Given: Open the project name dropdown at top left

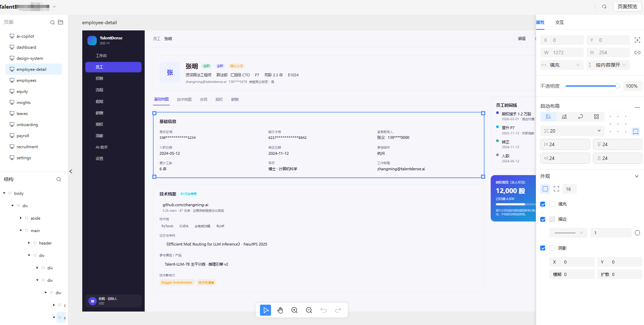Looking at the screenshot, I should click(x=54, y=7).
